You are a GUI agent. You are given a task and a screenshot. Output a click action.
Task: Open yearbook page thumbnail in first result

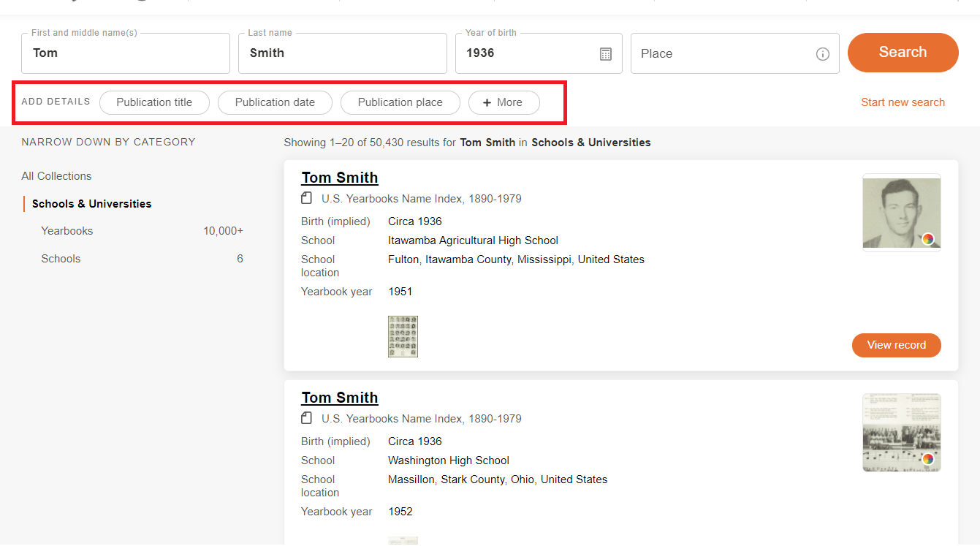[x=403, y=336]
